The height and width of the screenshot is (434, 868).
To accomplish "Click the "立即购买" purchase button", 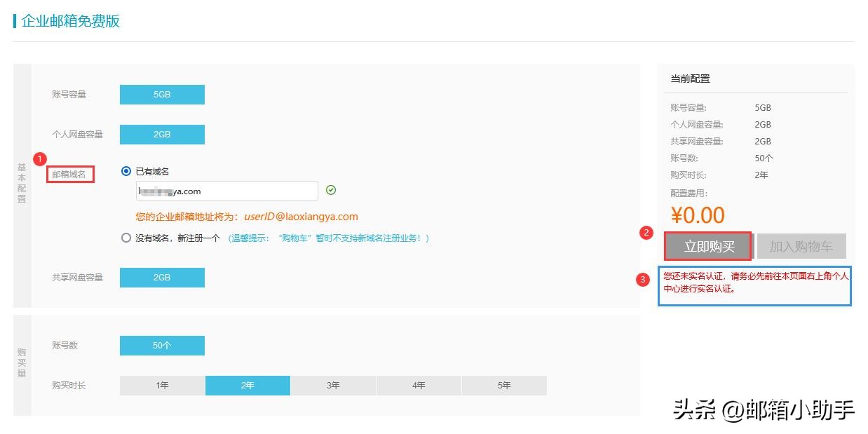I will coord(707,246).
